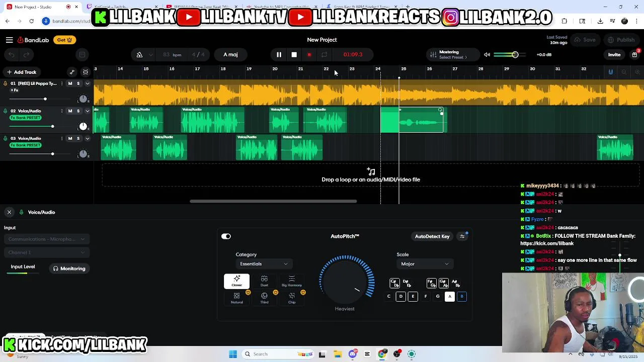The width and height of the screenshot is (644, 362).
Task: Toggle the loop cycle button
Action: pos(324,54)
